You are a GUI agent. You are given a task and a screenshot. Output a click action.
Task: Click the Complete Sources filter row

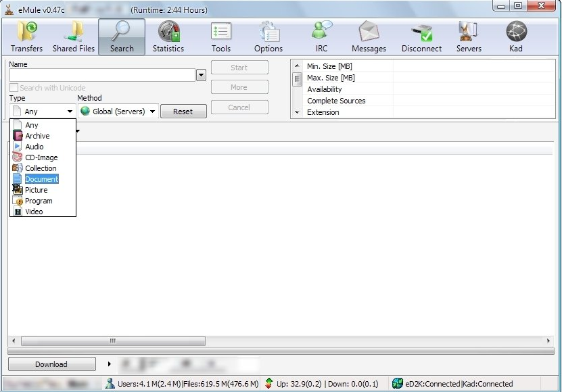pos(428,101)
